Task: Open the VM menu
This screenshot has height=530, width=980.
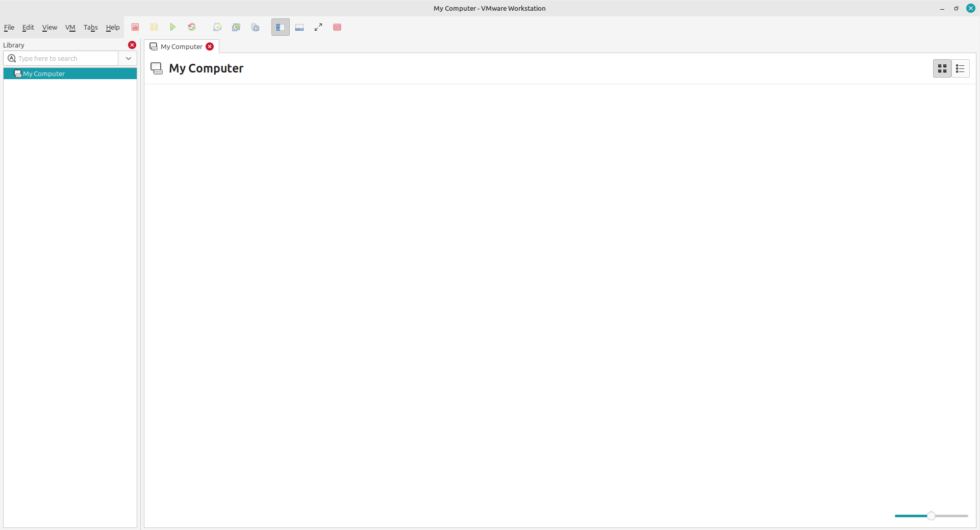Action: point(70,28)
